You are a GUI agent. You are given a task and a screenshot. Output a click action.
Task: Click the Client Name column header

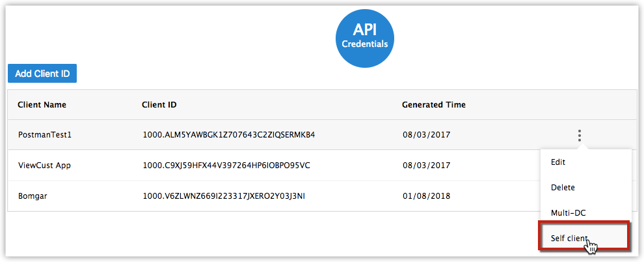point(42,104)
